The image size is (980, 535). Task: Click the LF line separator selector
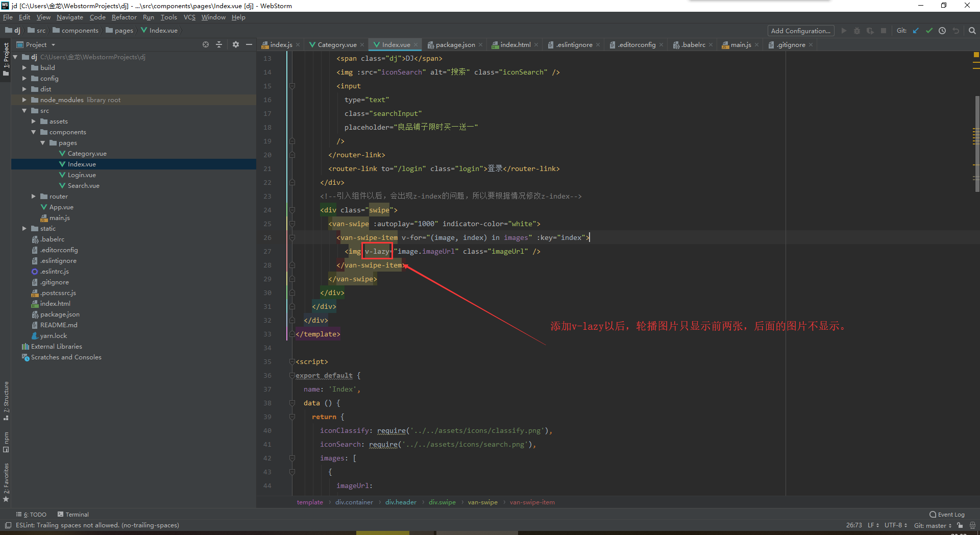tap(873, 525)
